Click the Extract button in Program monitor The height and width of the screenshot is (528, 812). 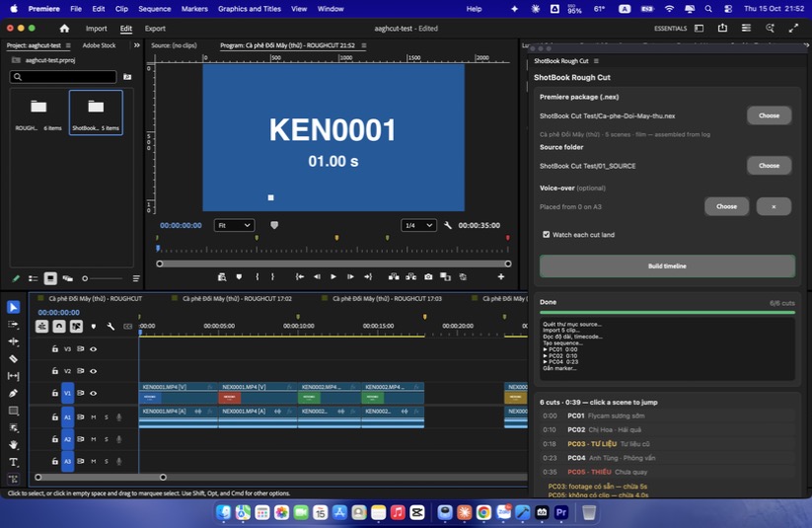[x=411, y=277]
